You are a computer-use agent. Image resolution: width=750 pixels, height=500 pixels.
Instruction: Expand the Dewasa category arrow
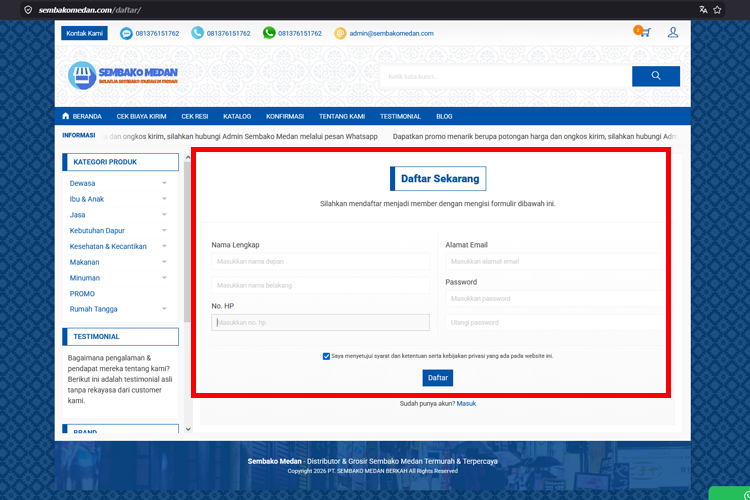point(164,183)
